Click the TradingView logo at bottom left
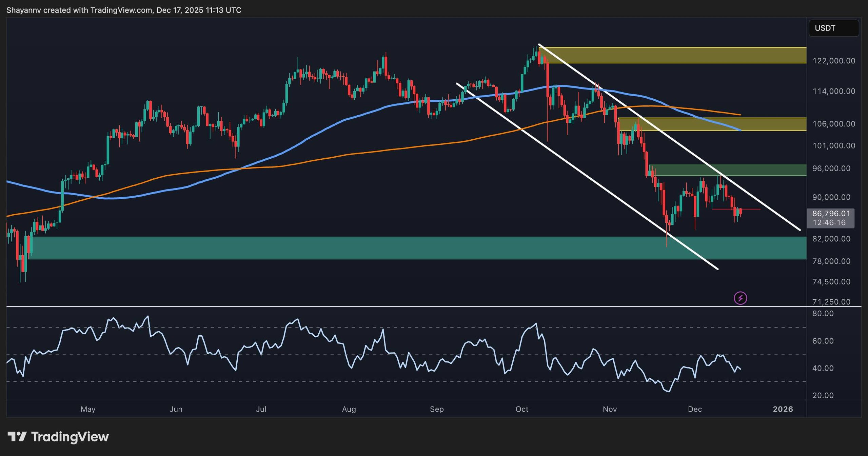Image resolution: width=868 pixels, height=456 pixels. point(58,437)
